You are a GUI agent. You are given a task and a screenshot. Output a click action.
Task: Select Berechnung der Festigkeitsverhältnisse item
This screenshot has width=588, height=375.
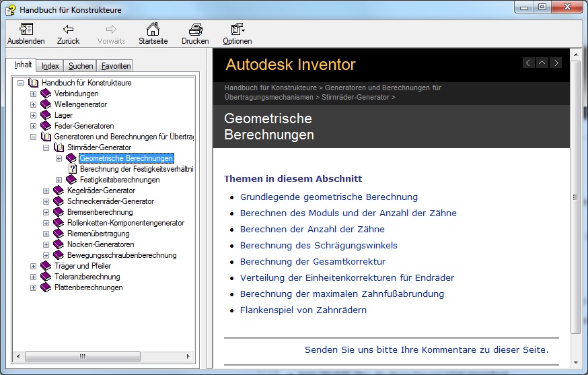pos(137,169)
